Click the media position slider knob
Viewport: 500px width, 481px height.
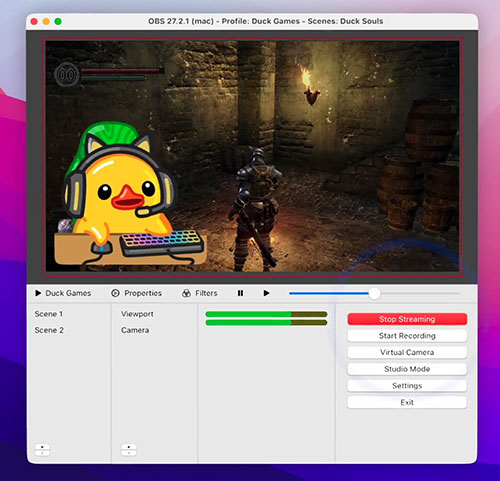[374, 293]
